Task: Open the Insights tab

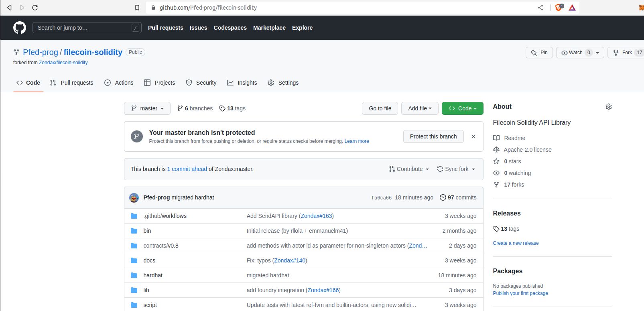Action: coord(242,83)
